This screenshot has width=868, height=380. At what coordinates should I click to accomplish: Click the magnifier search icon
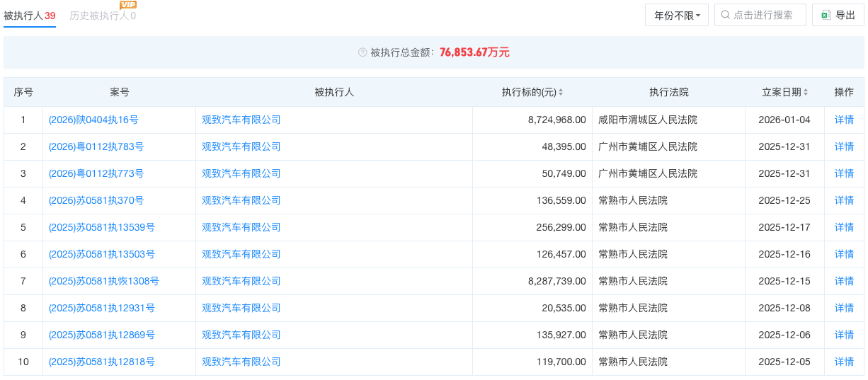click(x=726, y=15)
